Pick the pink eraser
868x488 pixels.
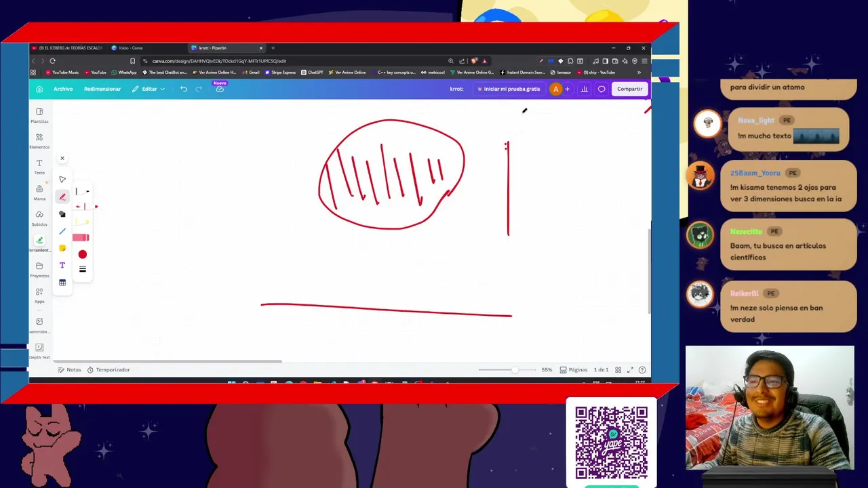tap(81, 237)
